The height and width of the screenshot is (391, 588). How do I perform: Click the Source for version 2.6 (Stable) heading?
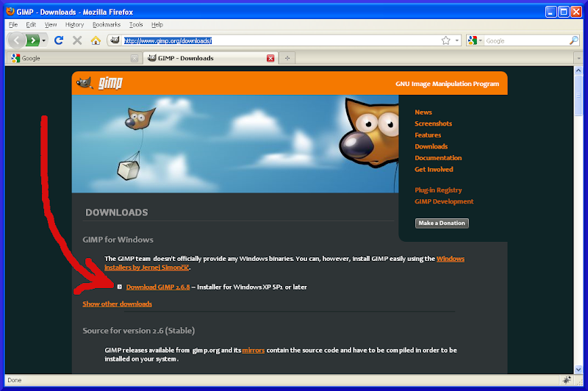point(139,331)
